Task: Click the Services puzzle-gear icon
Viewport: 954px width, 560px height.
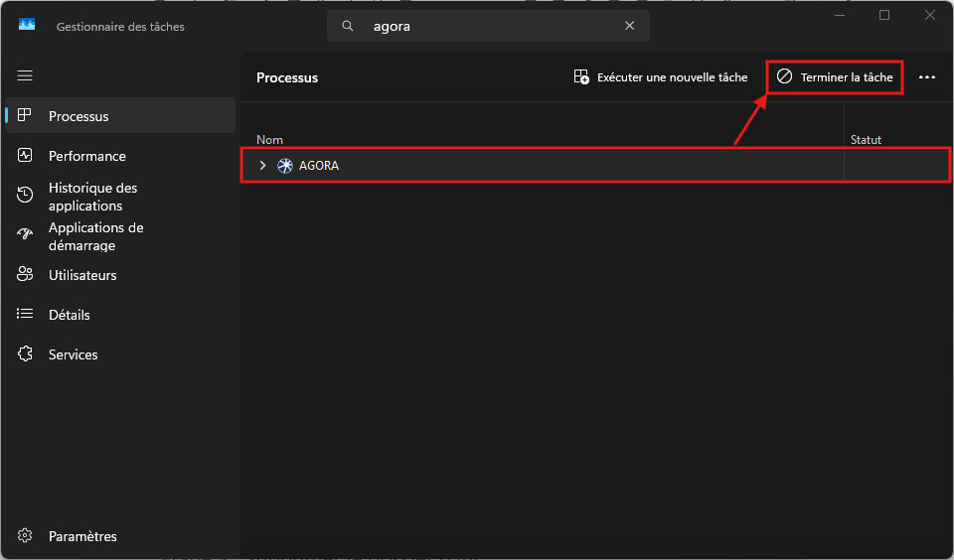Action: 25,353
